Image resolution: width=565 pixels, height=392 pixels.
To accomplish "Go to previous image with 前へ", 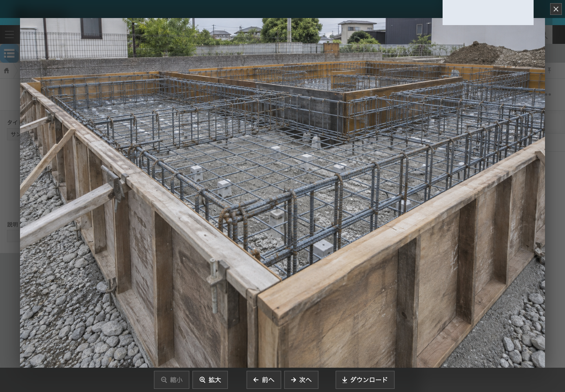I will [264, 380].
